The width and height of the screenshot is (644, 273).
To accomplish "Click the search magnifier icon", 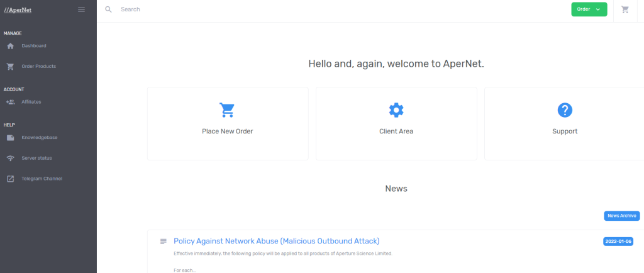I will click(108, 9).
